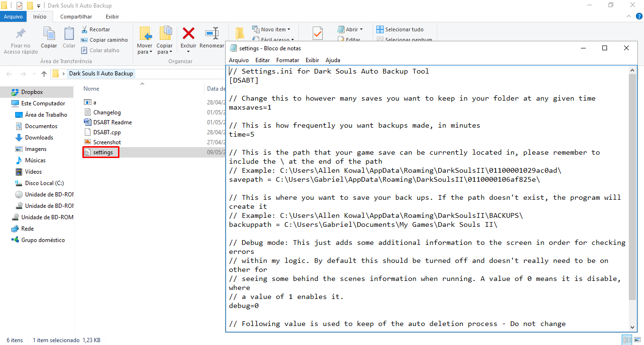Image resolution: width=644 pixels, height=345 pixels.
Task: Switch to the Compartilhar ribbon tab
Action: (76, 17)
